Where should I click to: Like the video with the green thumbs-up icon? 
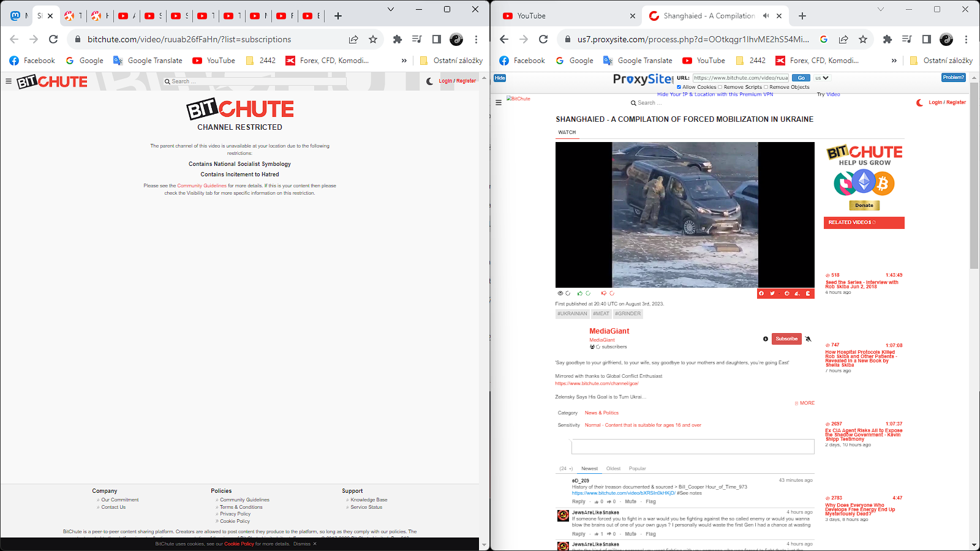click(579, 293)
